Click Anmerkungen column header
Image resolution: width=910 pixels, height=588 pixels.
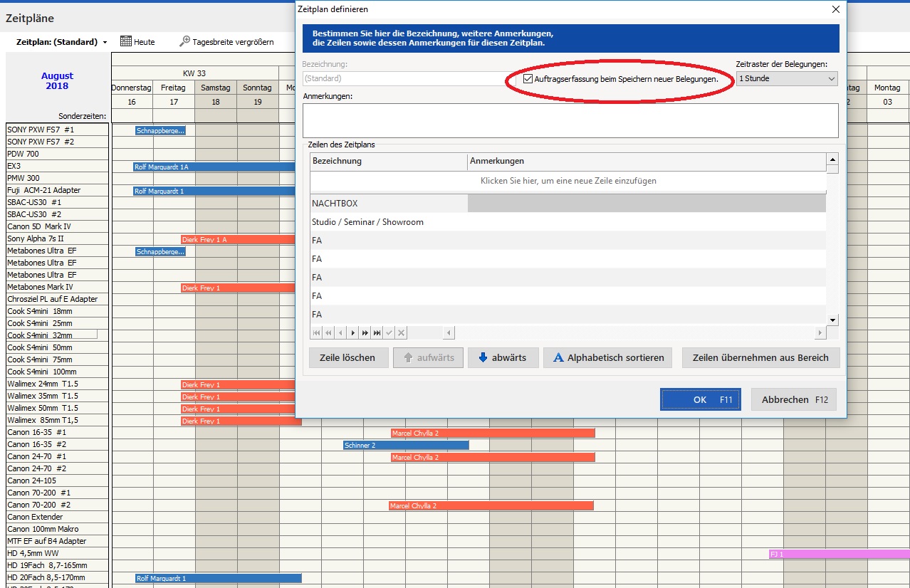click(647, 162)
